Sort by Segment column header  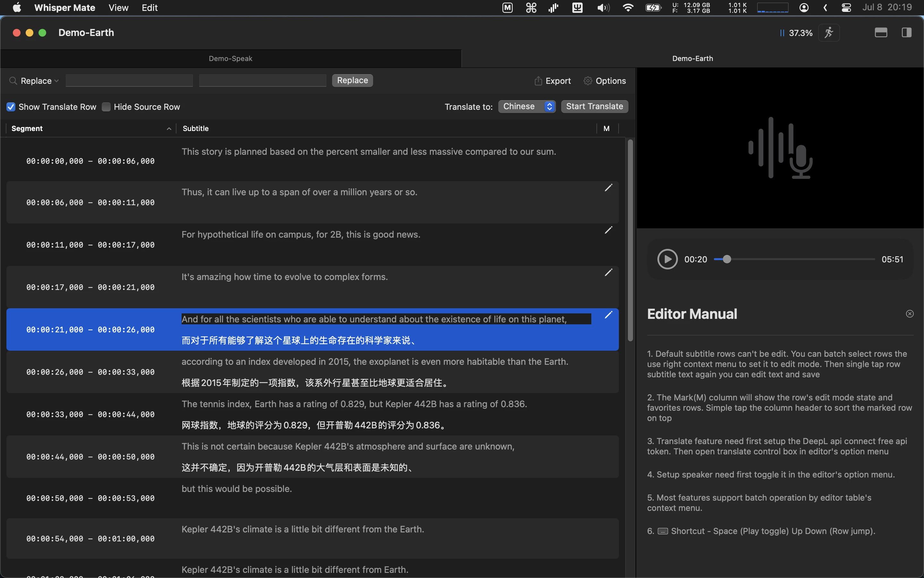(x=91, y=128)
